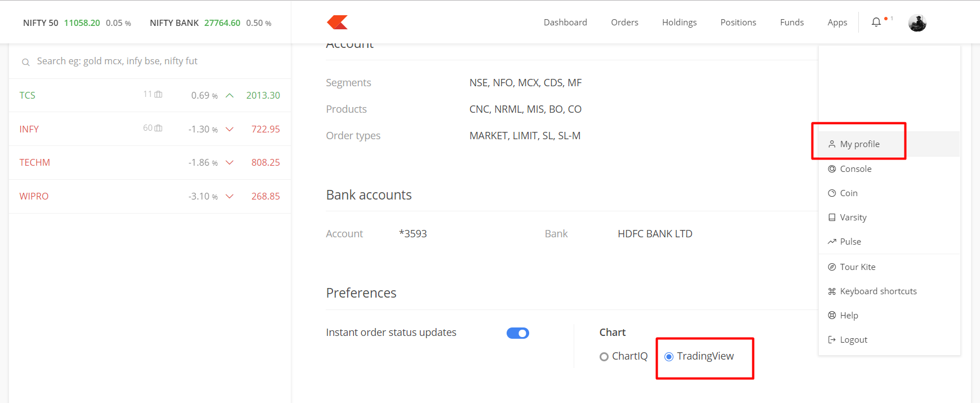
Task: Click the INFY red down arrow
Action: (229, 129)
